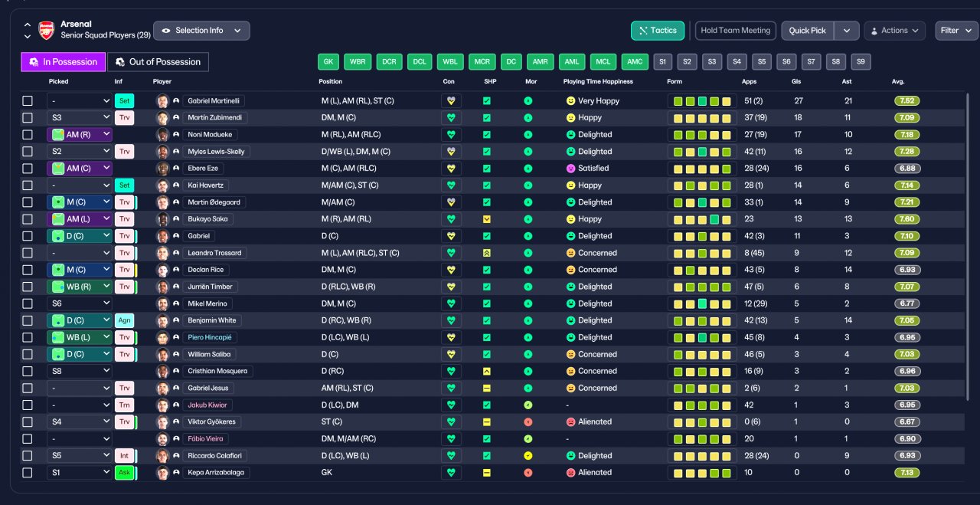Select the S1 substitute slot
This screenshot has height=505, width=980.
pyautogui.click(x=663, y=62)
